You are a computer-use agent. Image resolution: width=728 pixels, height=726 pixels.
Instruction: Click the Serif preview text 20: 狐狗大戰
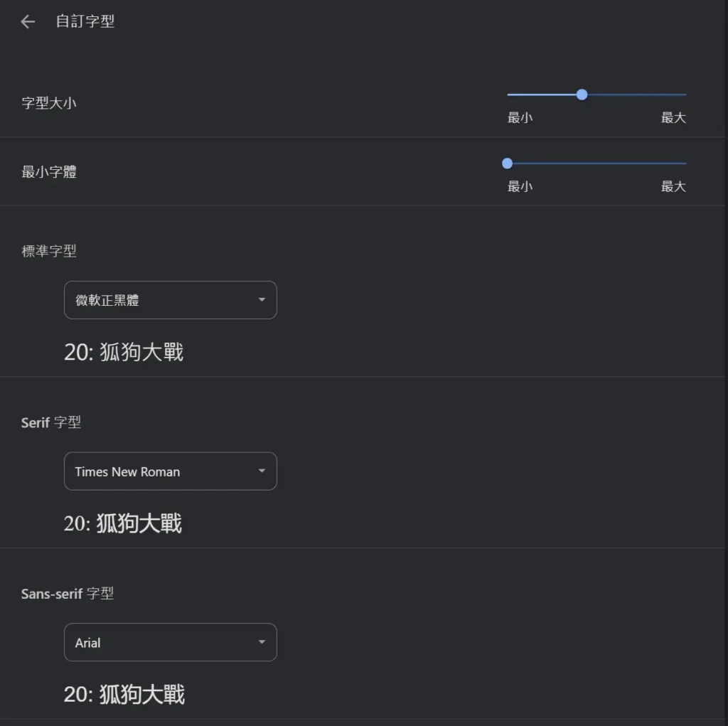pyautogui.click(x=123, y=523)
